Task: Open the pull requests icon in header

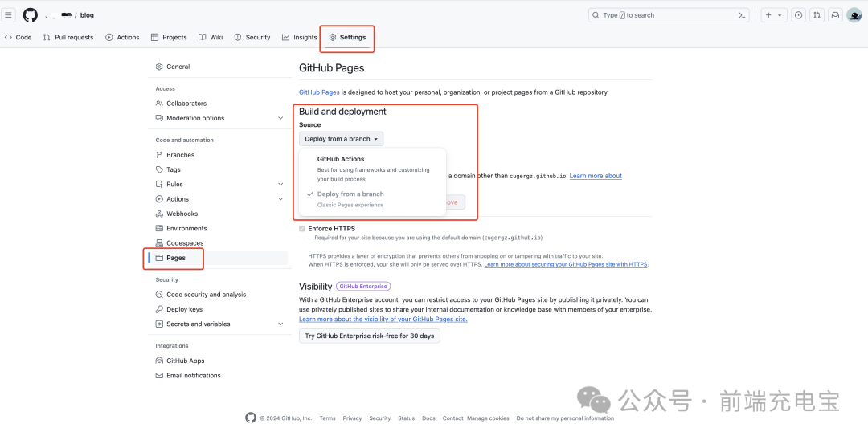Action: coord(817,15)
